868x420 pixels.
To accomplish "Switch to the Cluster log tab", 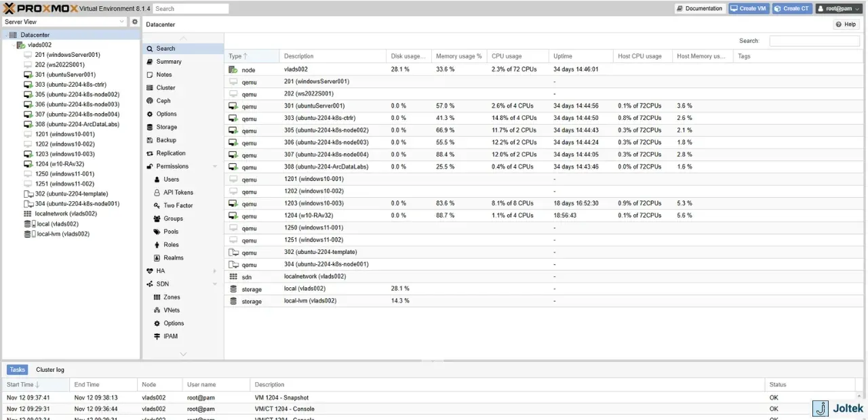I will click(50, 370).
